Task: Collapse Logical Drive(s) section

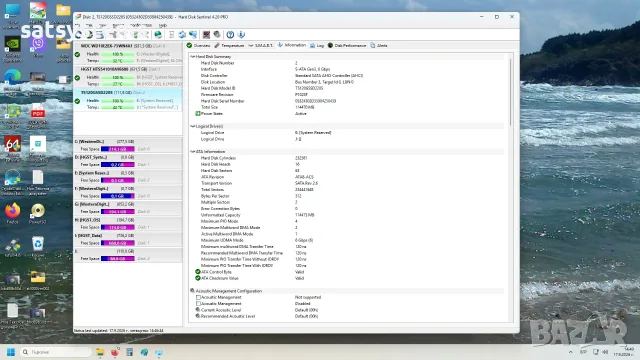Action: coord(193,126)
